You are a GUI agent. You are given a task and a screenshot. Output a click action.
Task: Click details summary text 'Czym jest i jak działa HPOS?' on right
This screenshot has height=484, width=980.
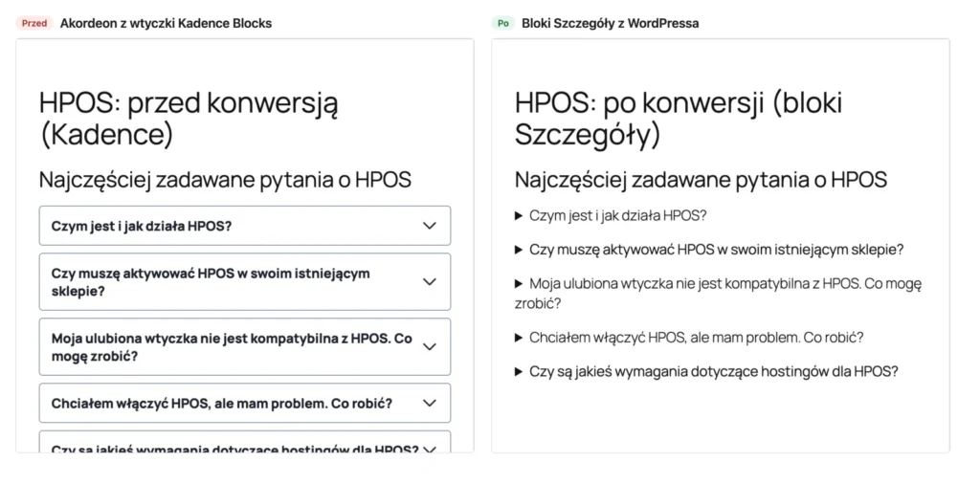(x=618, y=216)
